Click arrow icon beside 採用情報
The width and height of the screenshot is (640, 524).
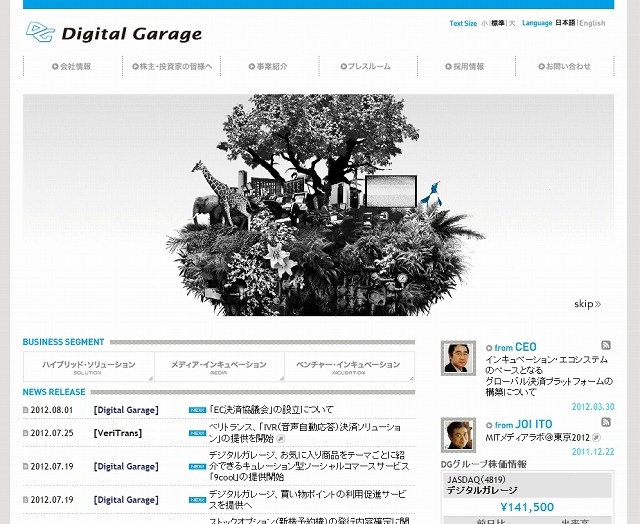[x=449, y=66]
